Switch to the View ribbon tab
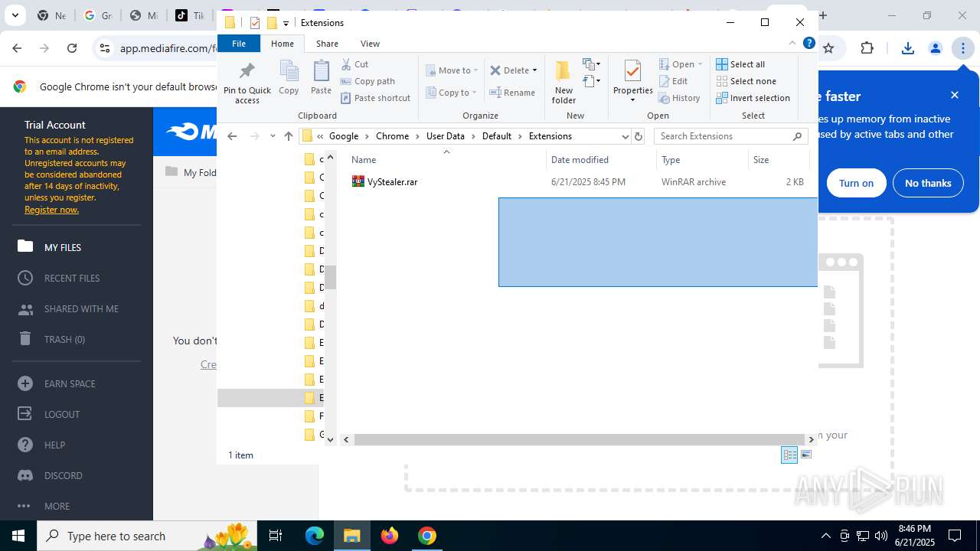 coord(370,44)
